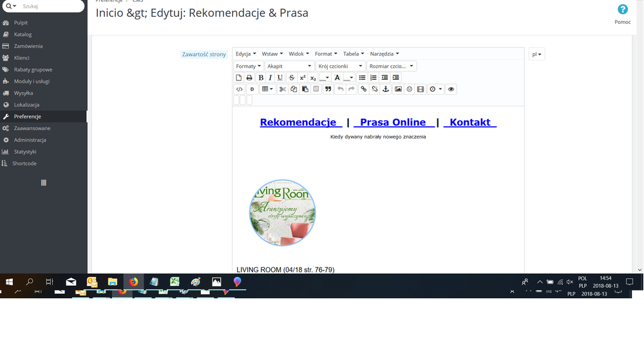
Task: Collapse the sidebar menu with bars icon
Action: click(x=44, y=183)
